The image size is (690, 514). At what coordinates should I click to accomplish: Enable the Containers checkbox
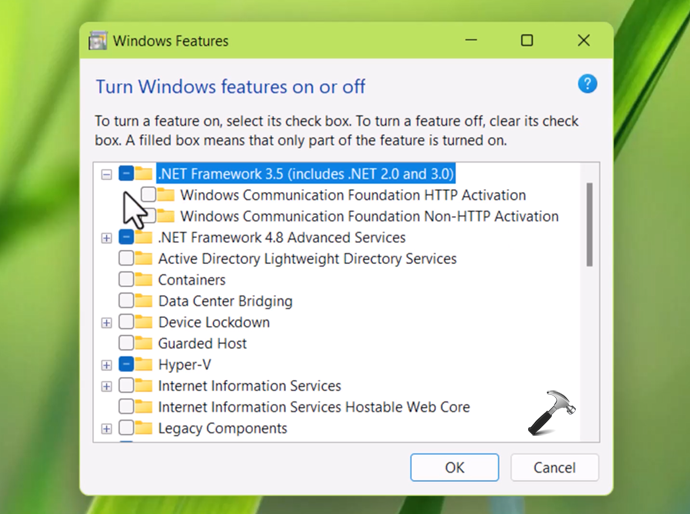(126, 280)
